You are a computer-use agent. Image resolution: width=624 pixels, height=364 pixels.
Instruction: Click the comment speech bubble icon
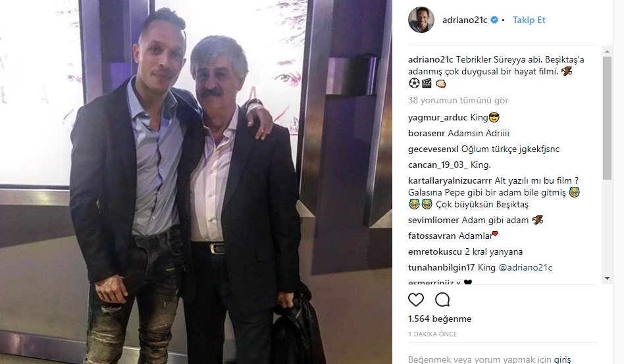442,299
